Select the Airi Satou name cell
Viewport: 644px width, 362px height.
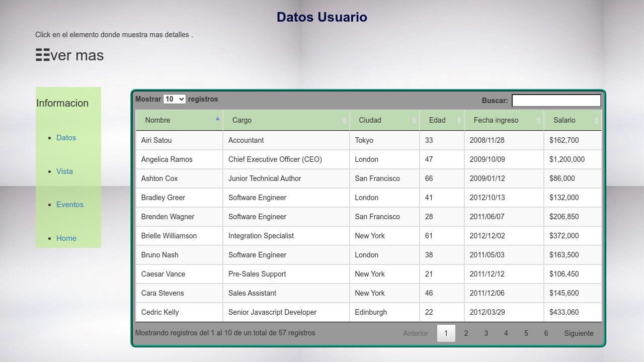(x=179, y=140)
